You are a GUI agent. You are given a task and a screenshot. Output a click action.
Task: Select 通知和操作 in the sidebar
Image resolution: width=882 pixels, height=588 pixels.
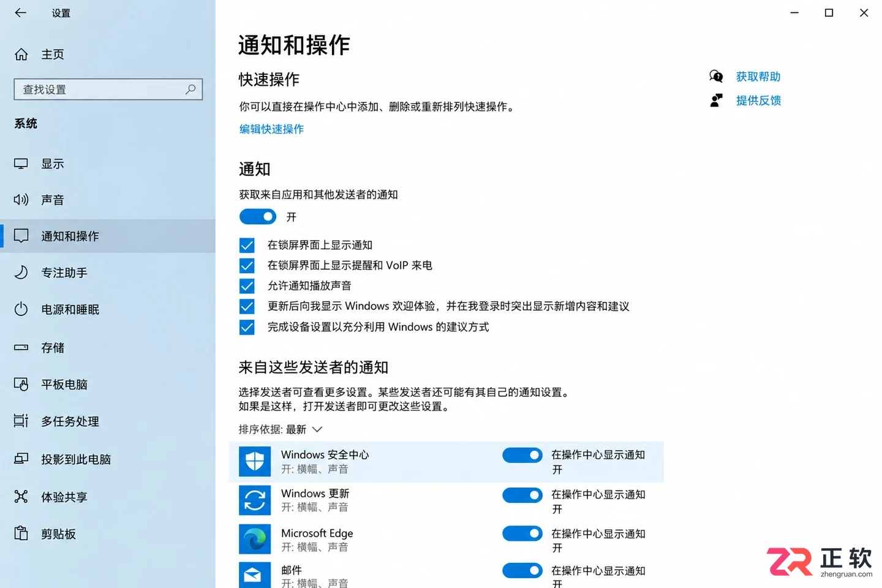click(x=108, y=236)
